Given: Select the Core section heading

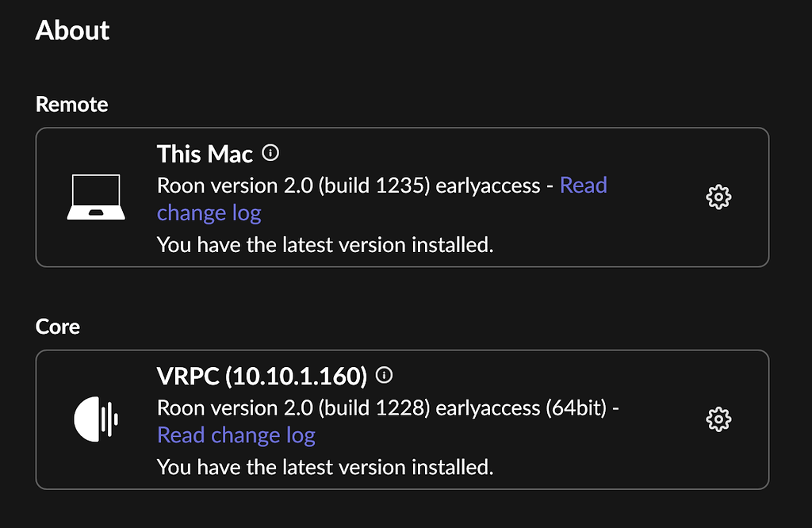Looking at the screenshot, I should click(x=57, y=326).
